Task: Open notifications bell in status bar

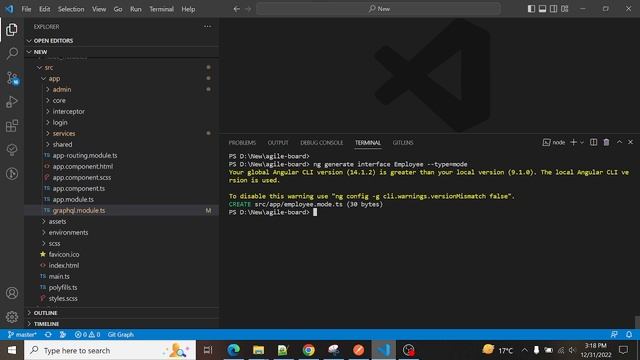Action: [629, 334]
